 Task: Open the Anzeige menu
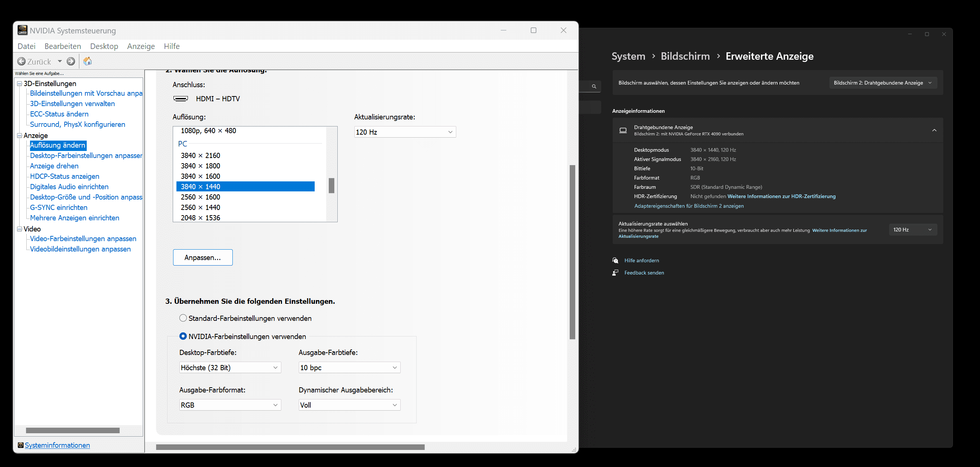[x=141, y=46]
